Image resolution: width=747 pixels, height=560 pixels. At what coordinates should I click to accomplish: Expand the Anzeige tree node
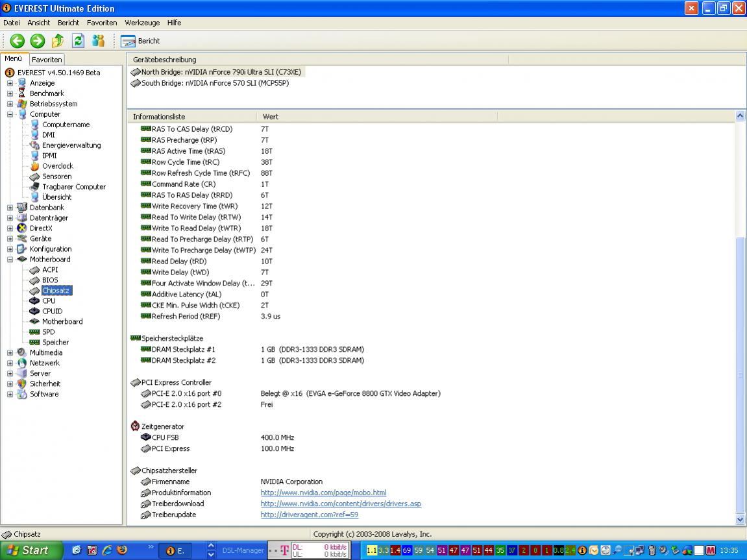(x=10, y=83)
